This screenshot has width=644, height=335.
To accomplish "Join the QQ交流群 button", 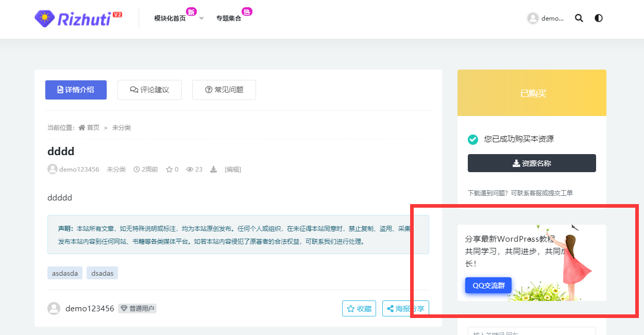I will click(x=488, y=286).
